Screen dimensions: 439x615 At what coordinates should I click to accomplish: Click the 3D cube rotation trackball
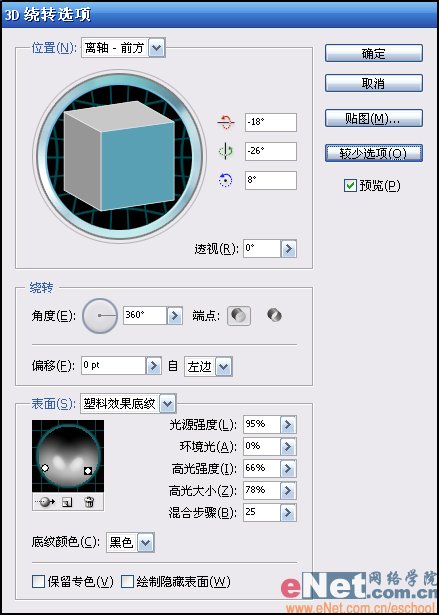(x=119, y=156)
